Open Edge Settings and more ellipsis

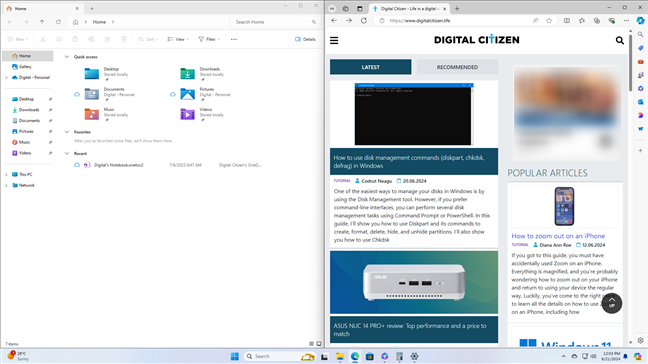click(x=627, y=21)
